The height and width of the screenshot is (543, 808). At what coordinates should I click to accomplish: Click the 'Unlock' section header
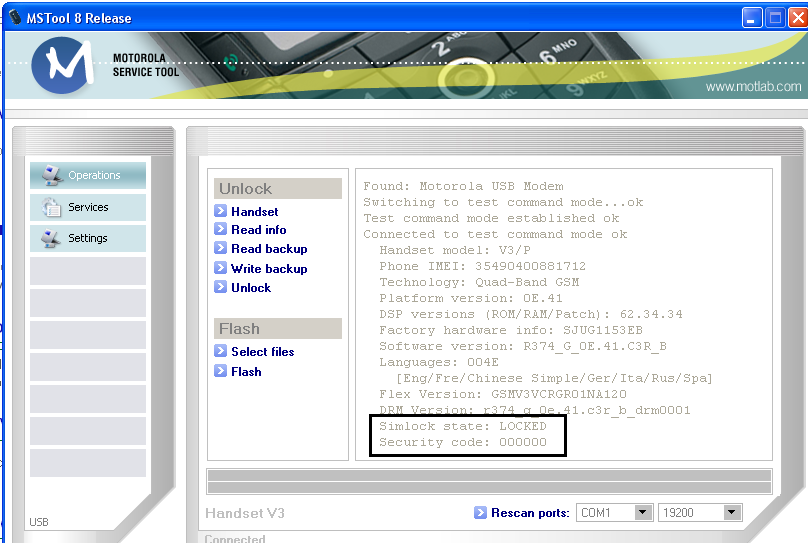[x=278, y=189]
